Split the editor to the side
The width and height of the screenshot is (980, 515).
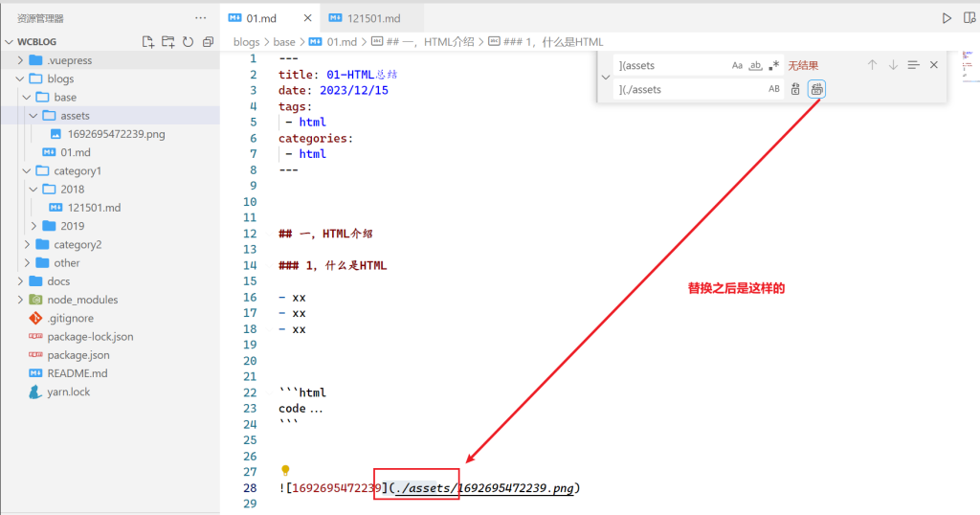point(969,18)
